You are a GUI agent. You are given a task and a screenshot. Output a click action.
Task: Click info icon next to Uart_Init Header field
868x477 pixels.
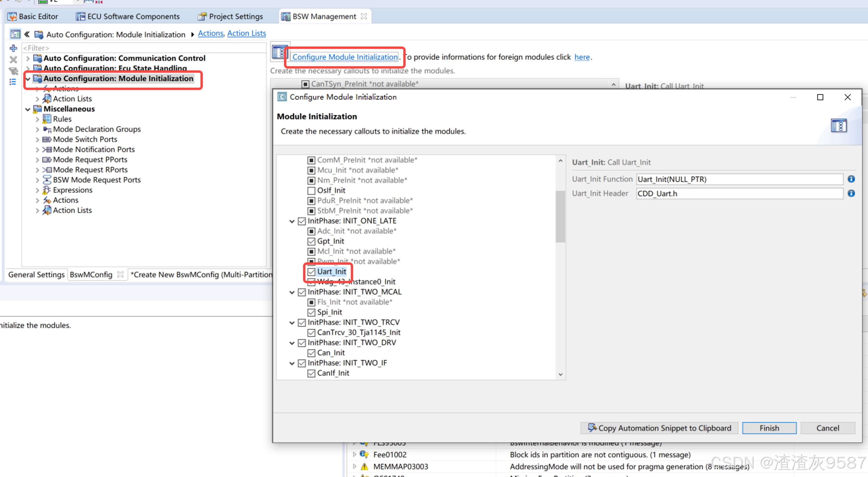coord(851,193)
